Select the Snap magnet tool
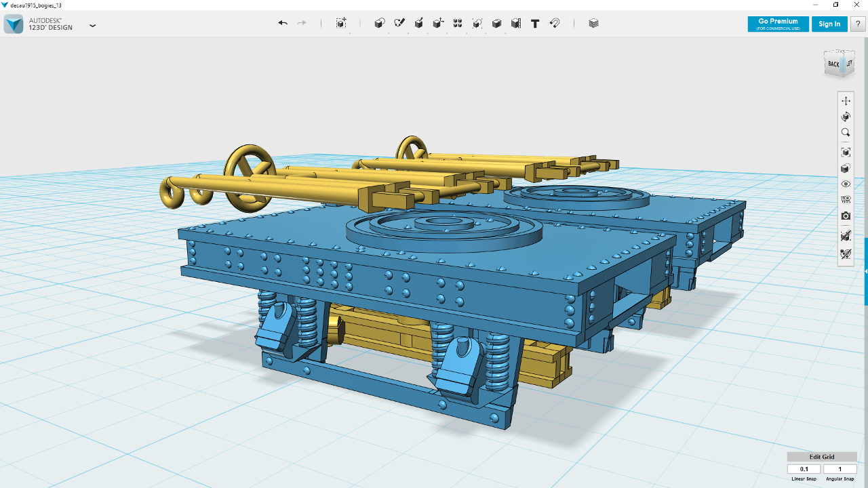This screenshot has height=488, width=868. click(x=555, y=23)
